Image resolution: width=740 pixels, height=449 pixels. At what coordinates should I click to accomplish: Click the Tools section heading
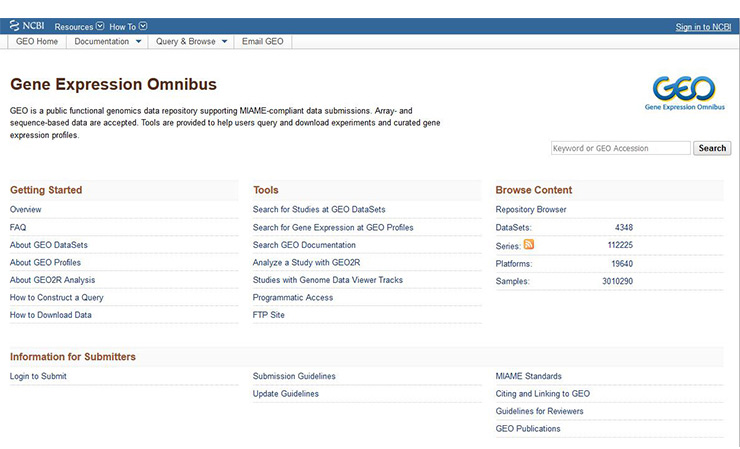[266, 190]
